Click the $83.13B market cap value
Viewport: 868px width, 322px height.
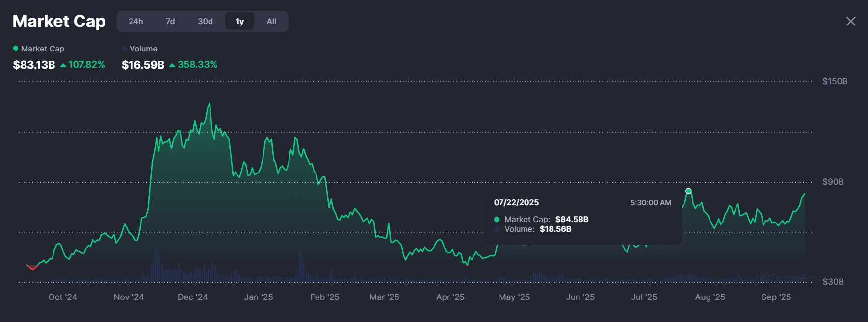[x=34, y=65]
